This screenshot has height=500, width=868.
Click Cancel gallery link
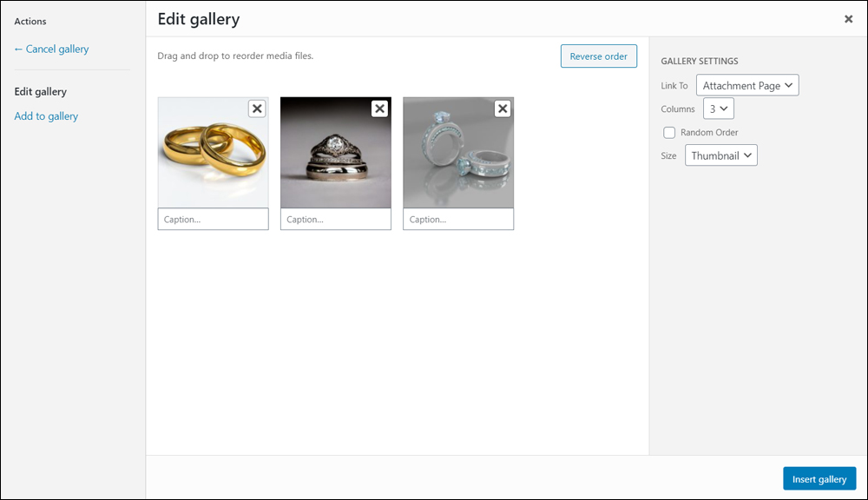pos(51,49)
